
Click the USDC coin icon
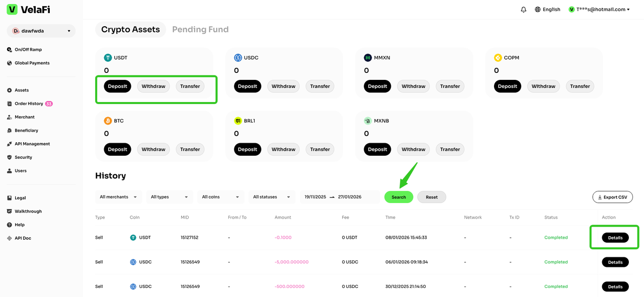click(238, 58)
